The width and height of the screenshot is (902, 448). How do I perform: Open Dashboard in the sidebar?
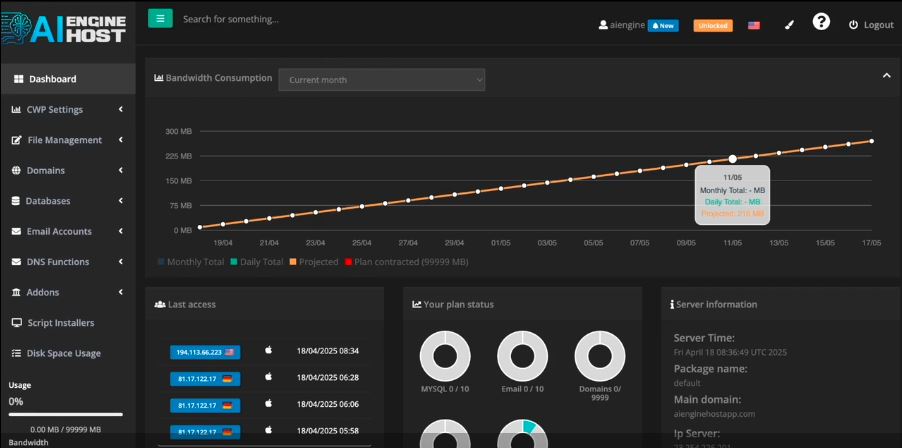pyautogui.click(x=68, y=79)
